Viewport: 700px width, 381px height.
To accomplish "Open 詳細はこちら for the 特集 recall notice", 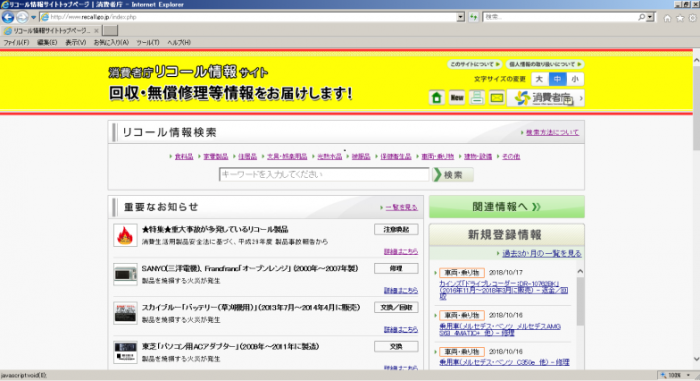I will click(x=401, y=251).
